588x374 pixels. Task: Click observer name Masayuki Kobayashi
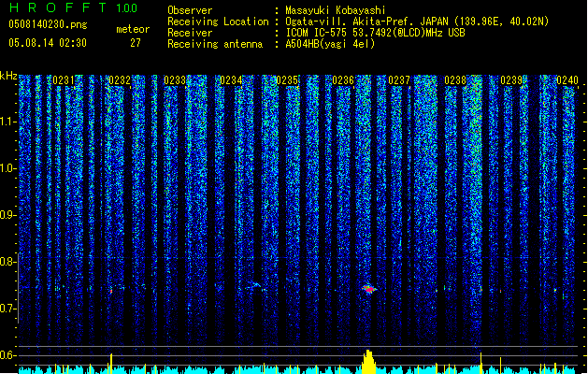click(336, 10)
